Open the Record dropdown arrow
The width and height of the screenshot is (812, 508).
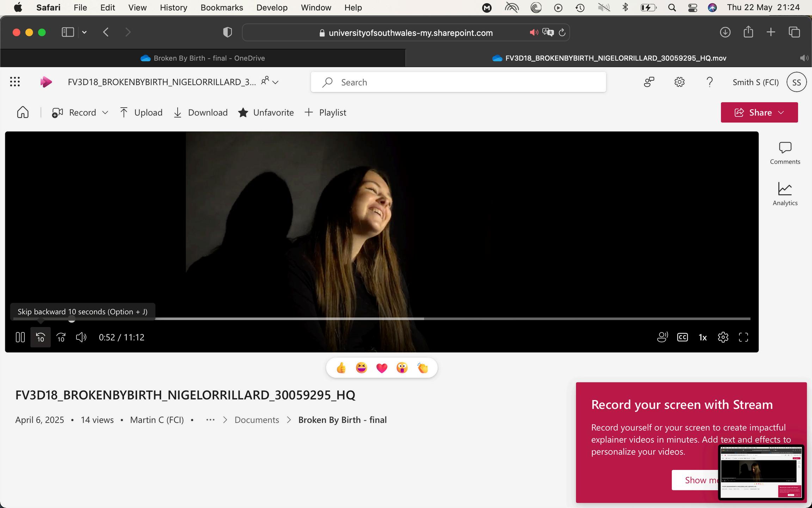[105, 113]
